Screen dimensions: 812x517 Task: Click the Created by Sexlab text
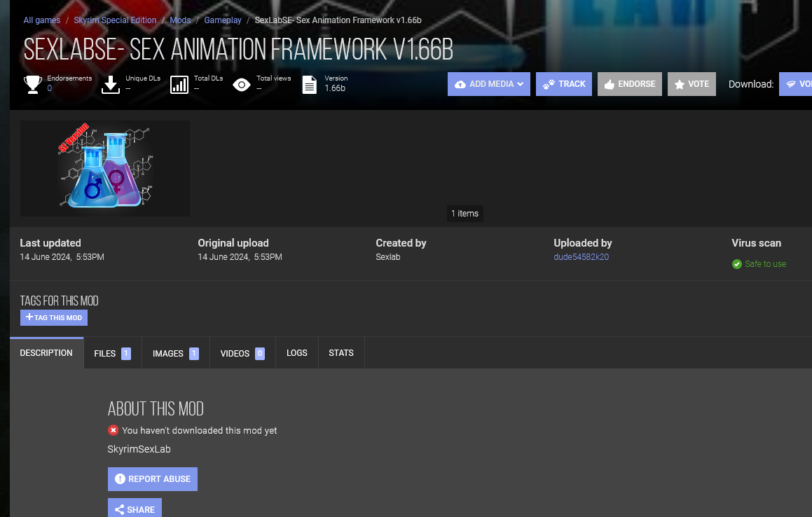pos(388,257)
